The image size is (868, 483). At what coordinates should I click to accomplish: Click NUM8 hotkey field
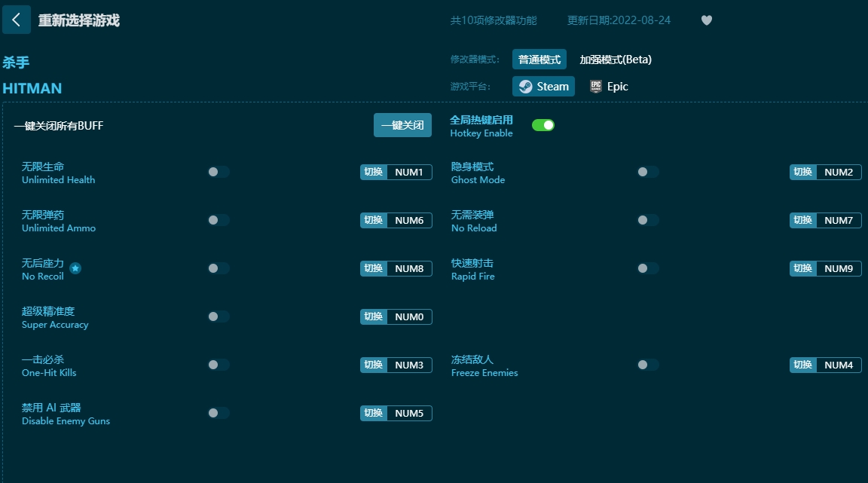409,269
